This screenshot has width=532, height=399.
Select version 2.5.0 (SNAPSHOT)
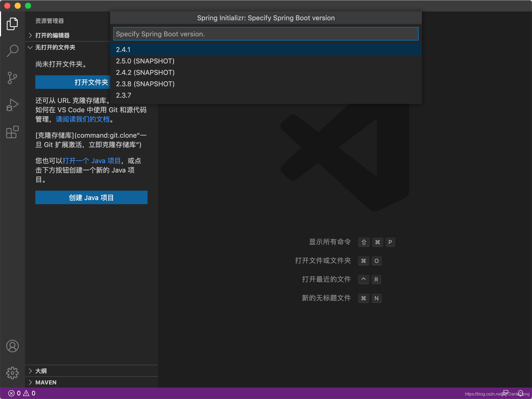click(x=266, y=61)
